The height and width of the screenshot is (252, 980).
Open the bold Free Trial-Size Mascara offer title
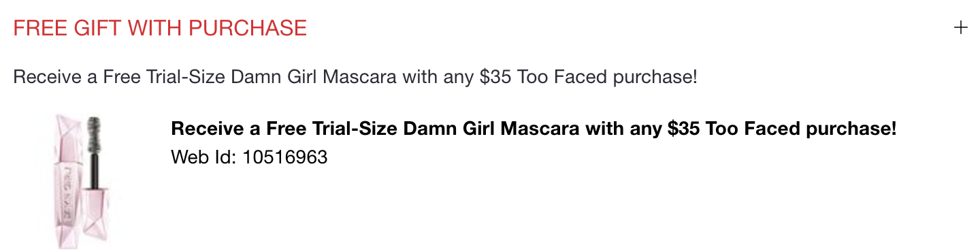click(x=534, y=128)
